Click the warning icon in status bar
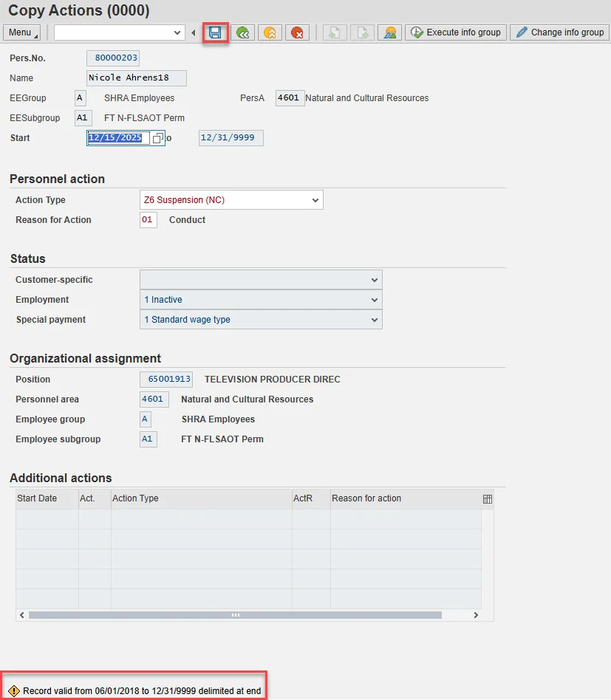Viewport: 611px width, 700px height. pyautogui.click(x=13, y=691)
